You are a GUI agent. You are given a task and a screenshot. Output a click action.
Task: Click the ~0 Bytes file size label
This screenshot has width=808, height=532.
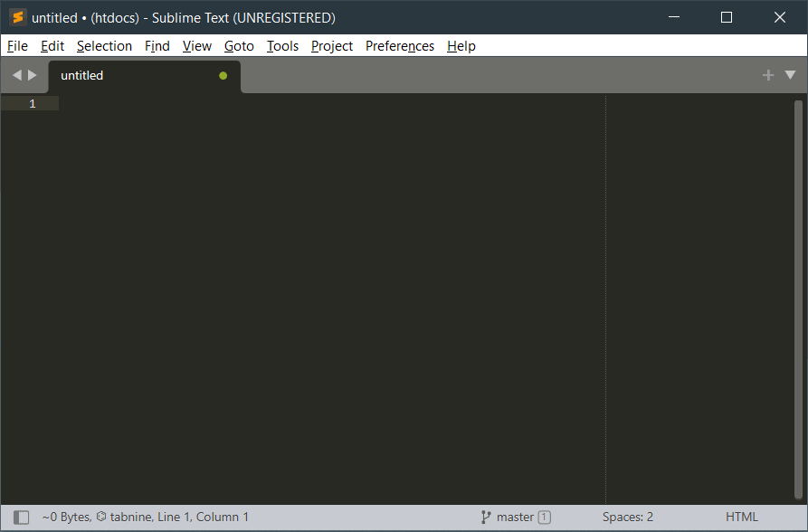[66, 517]
